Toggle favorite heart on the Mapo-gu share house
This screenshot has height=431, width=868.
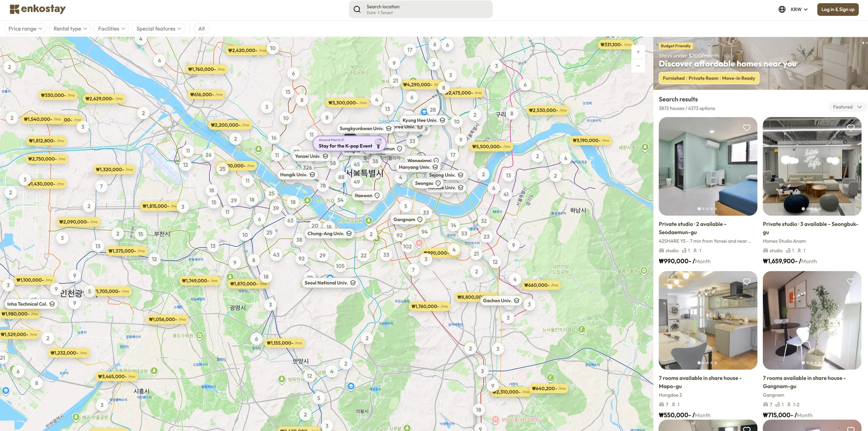[x=746, y=281]
